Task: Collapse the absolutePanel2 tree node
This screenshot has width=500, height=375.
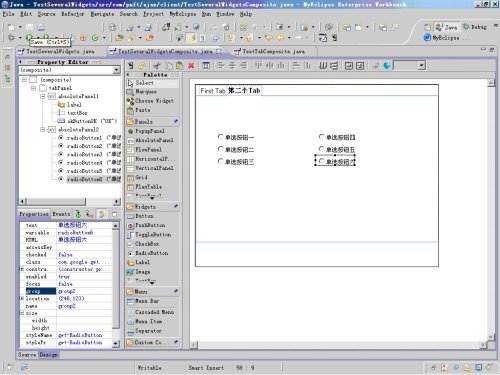Action: tap(43, 129)
